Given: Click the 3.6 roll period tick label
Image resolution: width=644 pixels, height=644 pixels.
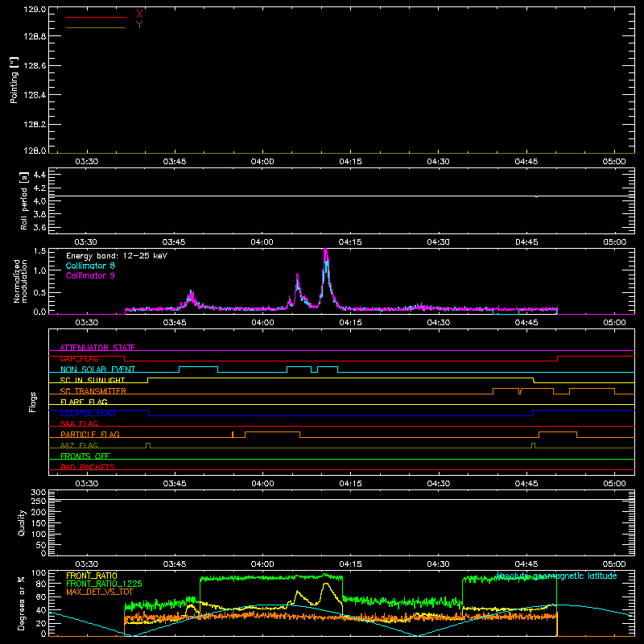Looking at the screenshot, I should point(39,228).
